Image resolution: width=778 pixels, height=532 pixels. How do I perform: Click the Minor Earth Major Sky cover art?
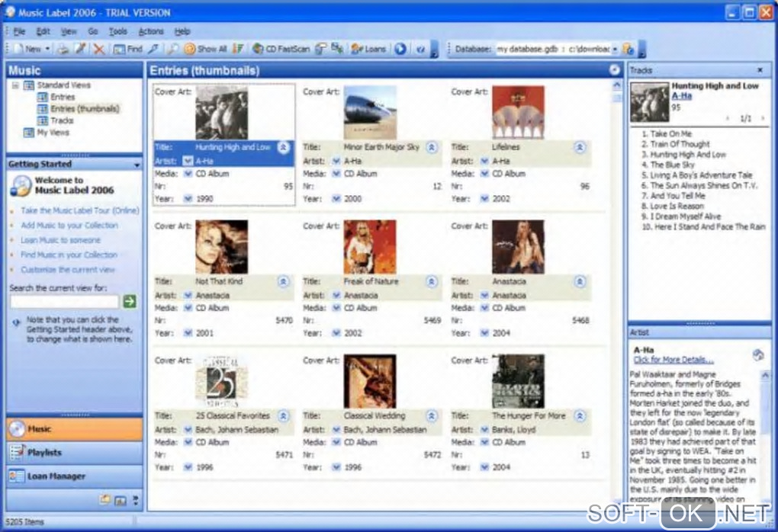click(370, 113)
